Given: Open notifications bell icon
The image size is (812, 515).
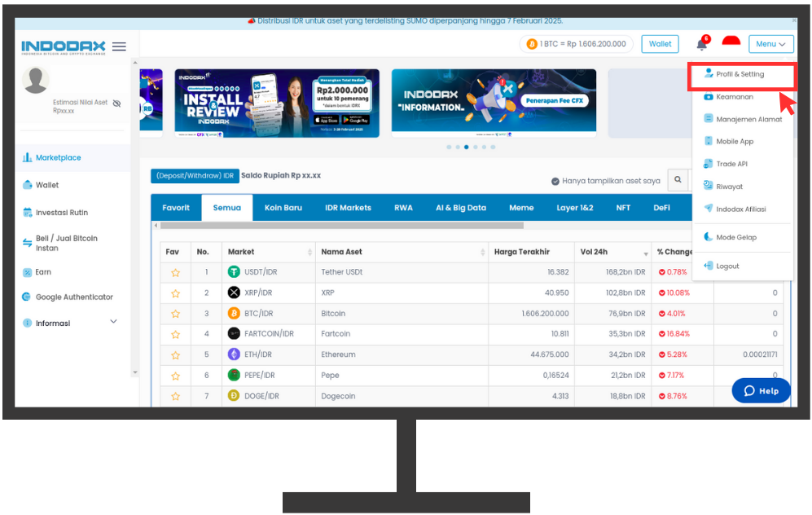Looking at the screenshot, I should pos(702,43).
